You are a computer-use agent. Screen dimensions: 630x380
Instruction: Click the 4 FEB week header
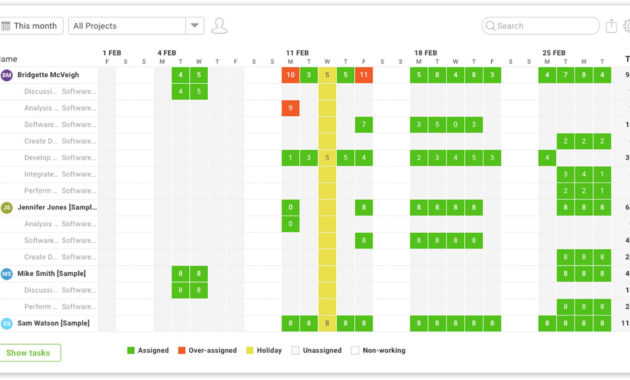click(167, 53)
